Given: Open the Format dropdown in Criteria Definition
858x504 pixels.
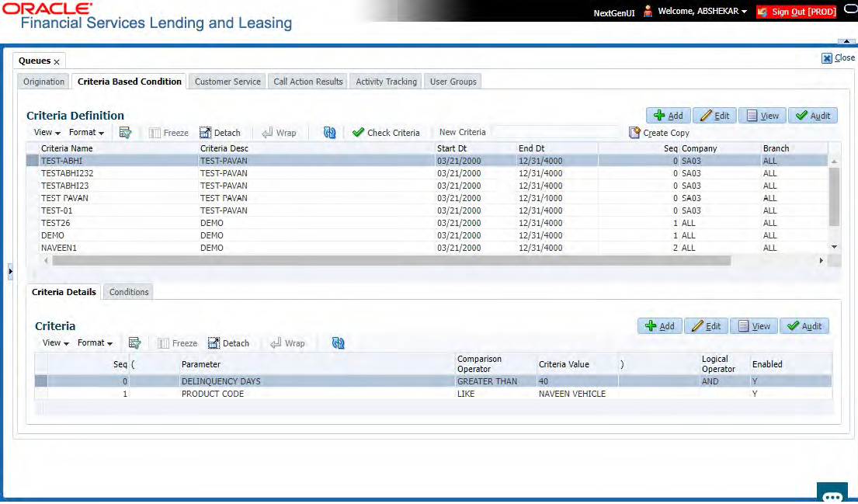Looking at the screenshot, I should coord(85,133).
